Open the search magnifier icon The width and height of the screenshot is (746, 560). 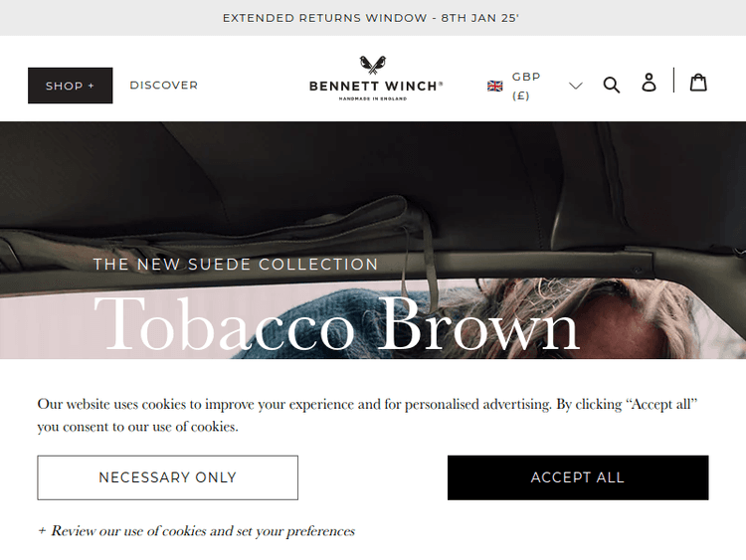pyautogui.click(x=612, y=85)
